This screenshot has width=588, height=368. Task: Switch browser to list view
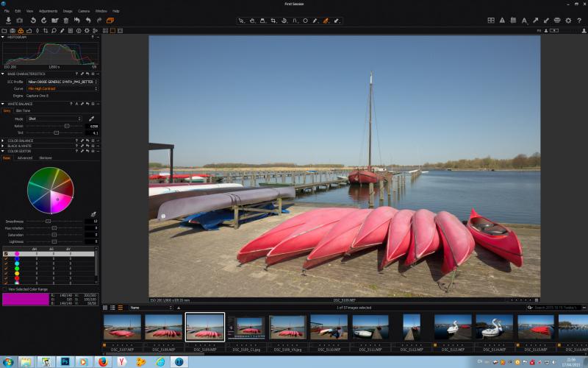[x=112, y=308]
